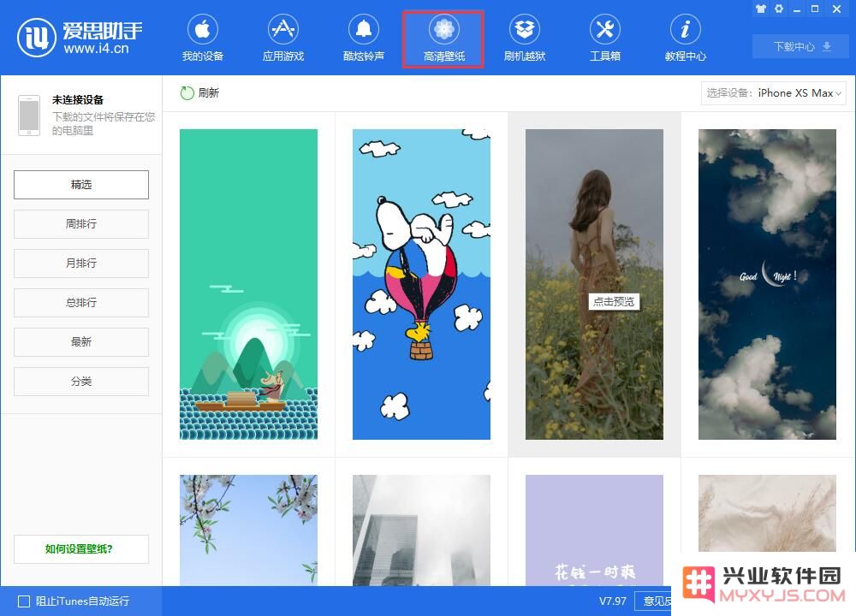This screenshot has width=856, height=616.
Task: Open the green mountain boat wallpaper
Action: pyautogui.click(x=248, y=284)
